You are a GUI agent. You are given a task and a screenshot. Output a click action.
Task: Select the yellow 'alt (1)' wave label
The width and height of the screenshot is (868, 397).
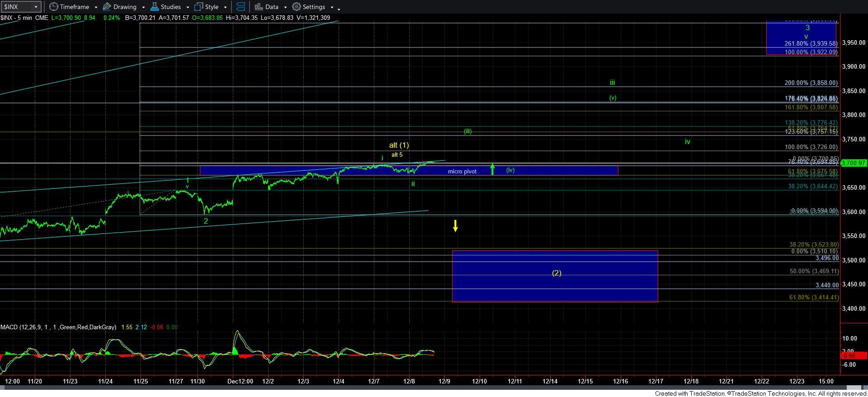pos(399,145)
